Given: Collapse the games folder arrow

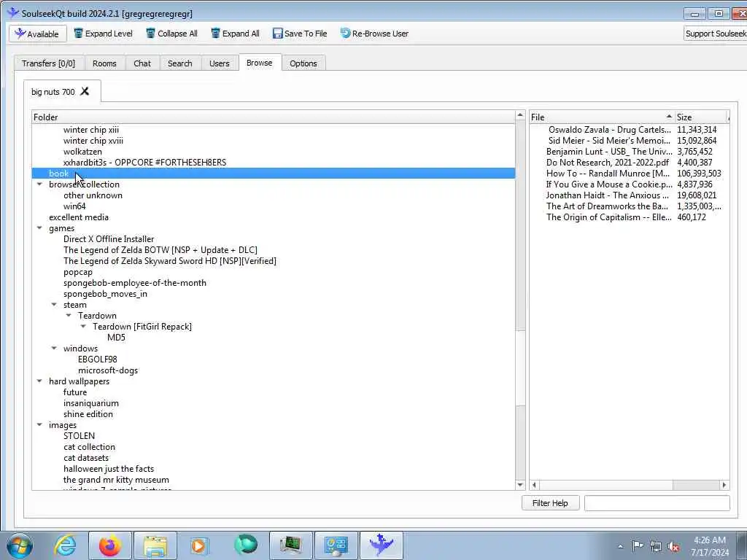Looking at the screenshot, I should pos(39,228).
